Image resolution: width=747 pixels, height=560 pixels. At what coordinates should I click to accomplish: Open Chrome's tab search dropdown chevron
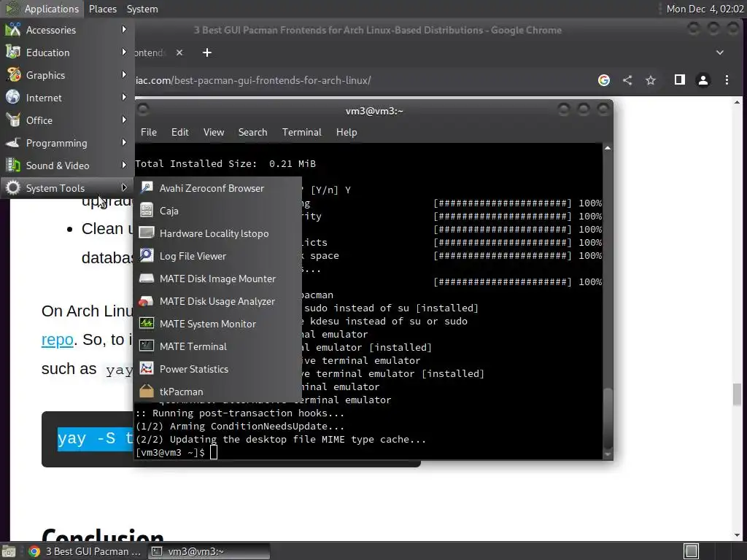pyautogui.click(x=720, y=52)
